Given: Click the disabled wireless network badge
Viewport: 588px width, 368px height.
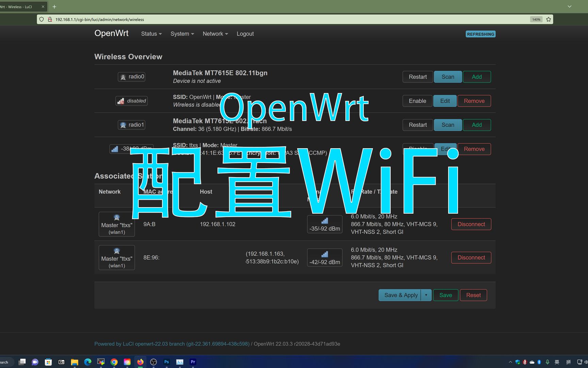Looking at the screenshot, I should coord(131,101).
